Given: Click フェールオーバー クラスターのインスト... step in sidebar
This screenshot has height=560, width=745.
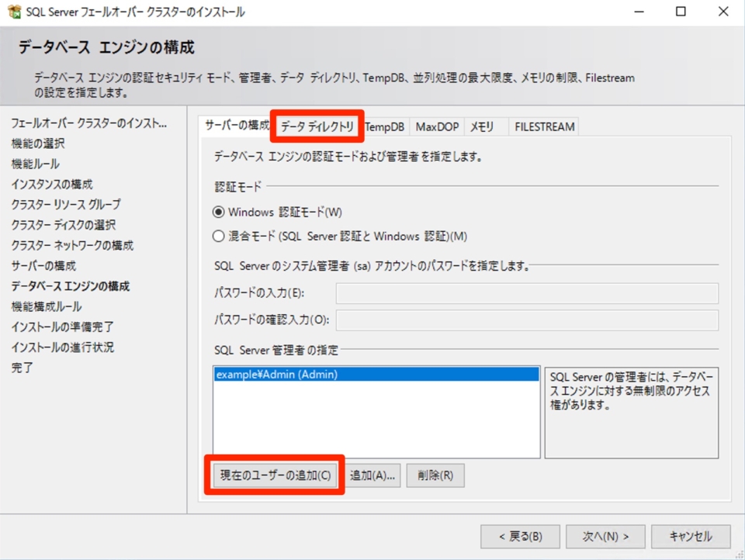Looking at the screenshot, I should [88, 123].
